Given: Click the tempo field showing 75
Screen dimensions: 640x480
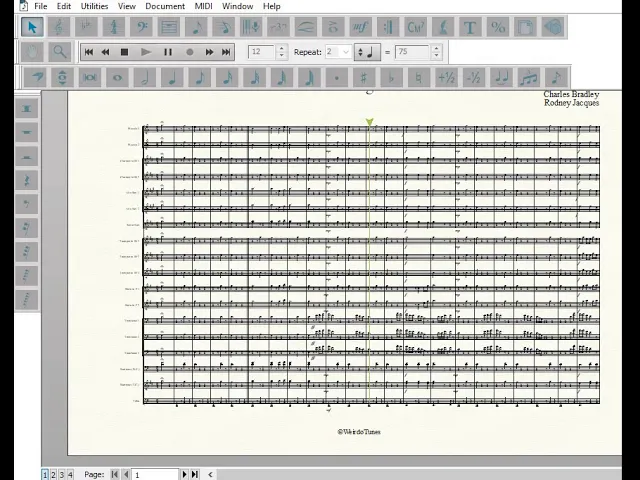Looking at the screenshot, I should tap(412, 52).
